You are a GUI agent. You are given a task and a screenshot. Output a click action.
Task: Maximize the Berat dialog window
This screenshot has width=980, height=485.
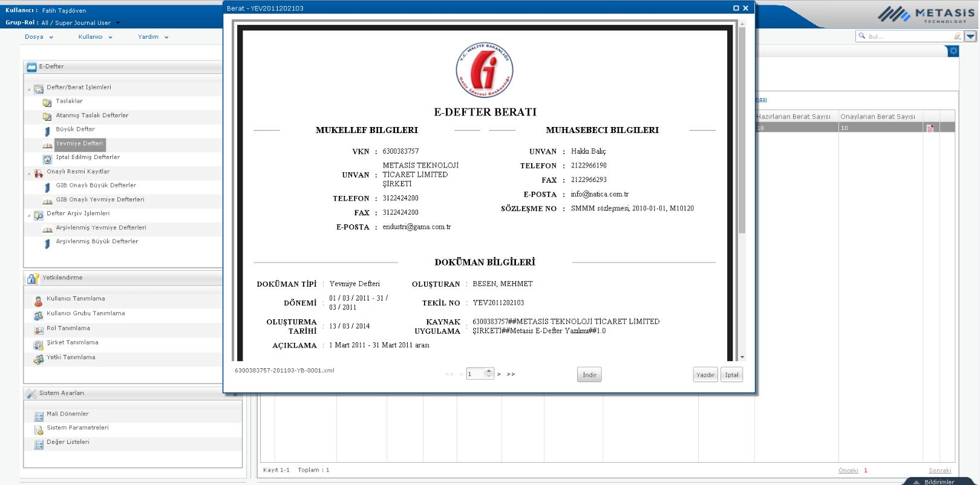[x=736, y=8]
